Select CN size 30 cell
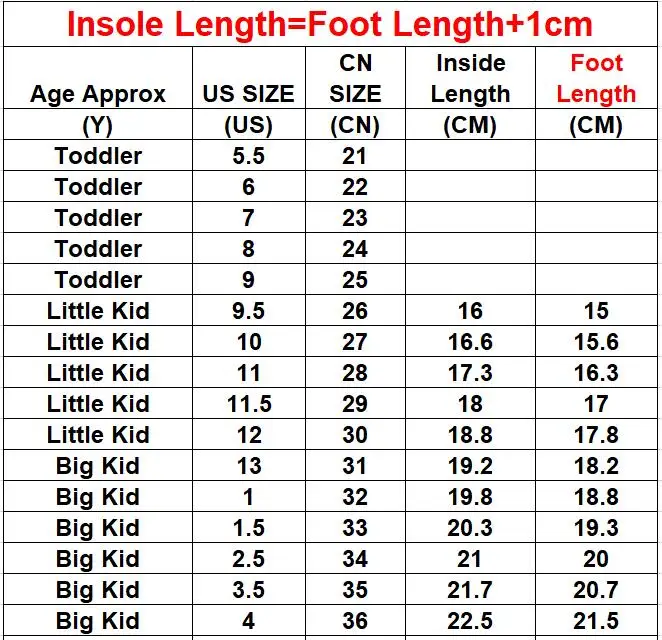The image size is (662, 640). coord(355,435)
